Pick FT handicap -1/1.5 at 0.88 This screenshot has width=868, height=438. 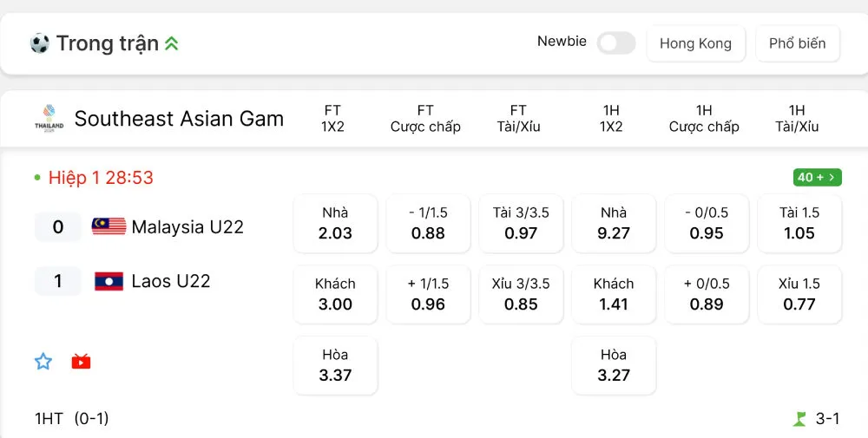(428, 224)
